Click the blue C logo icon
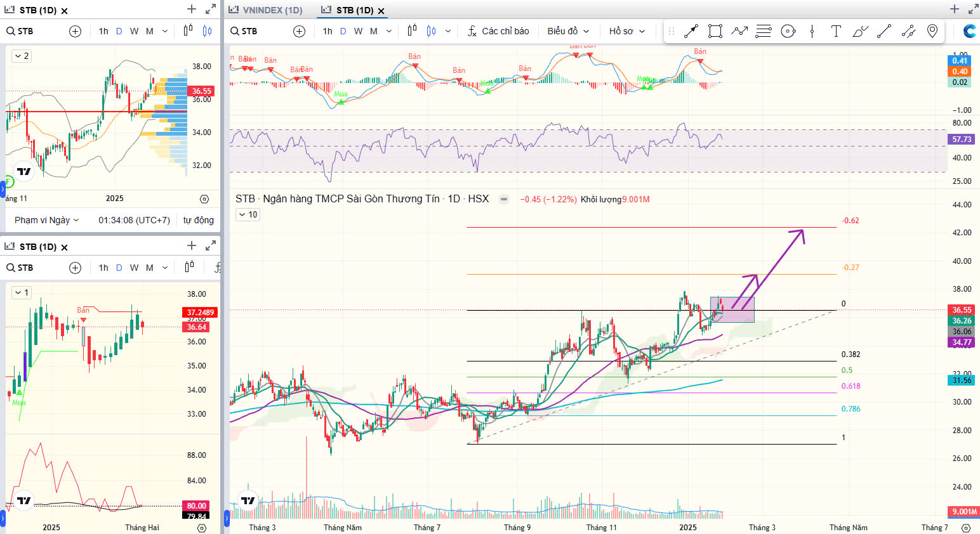The image size is (980, 534). click(x=969, y=31)
